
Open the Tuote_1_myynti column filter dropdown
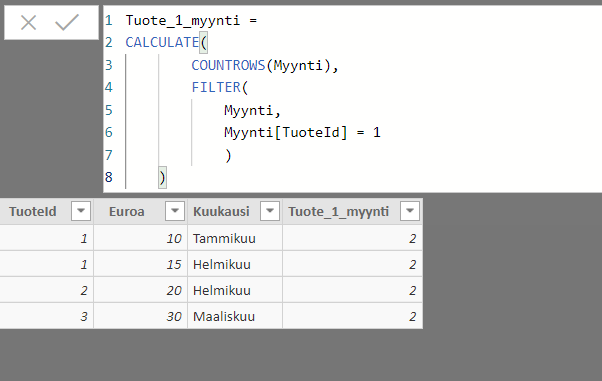click(x=410, y=211)
